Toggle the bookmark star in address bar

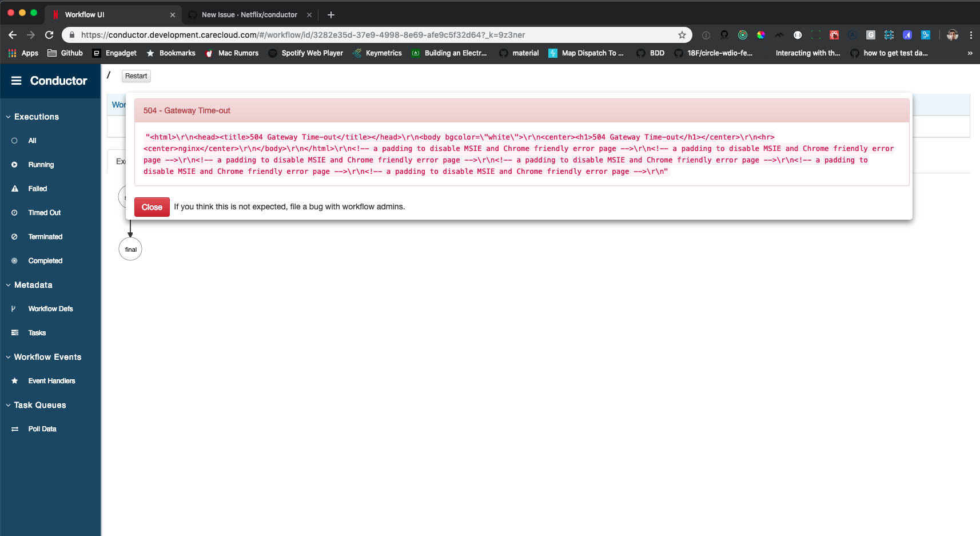[x=681, y=35]
